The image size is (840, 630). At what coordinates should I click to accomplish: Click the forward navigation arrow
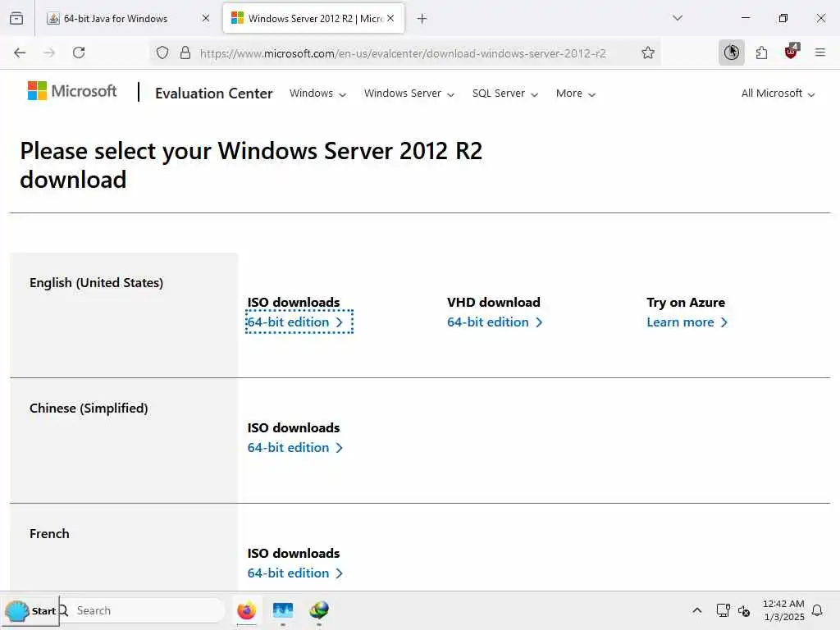[49, 52]
